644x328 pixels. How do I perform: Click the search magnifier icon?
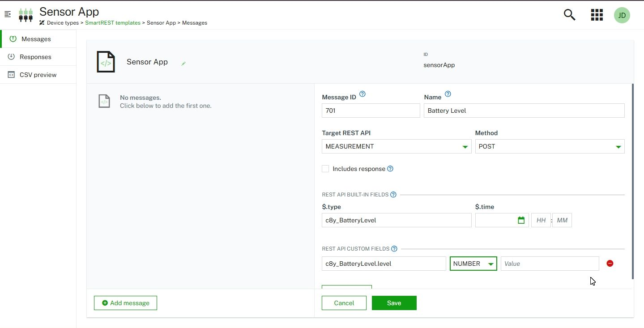point(569,15)
